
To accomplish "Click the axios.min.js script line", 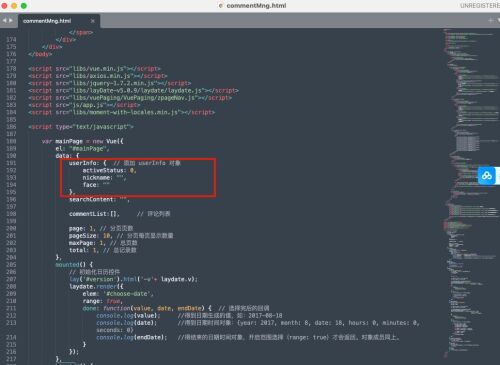I will 98,76.
